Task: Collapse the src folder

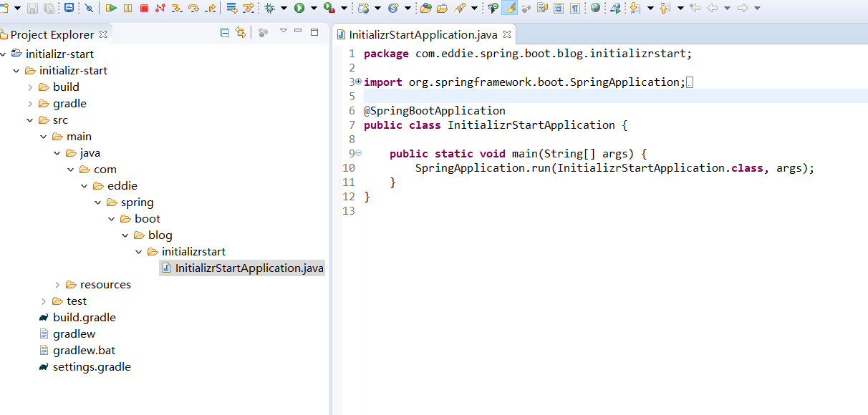Action: coord(30,120)
